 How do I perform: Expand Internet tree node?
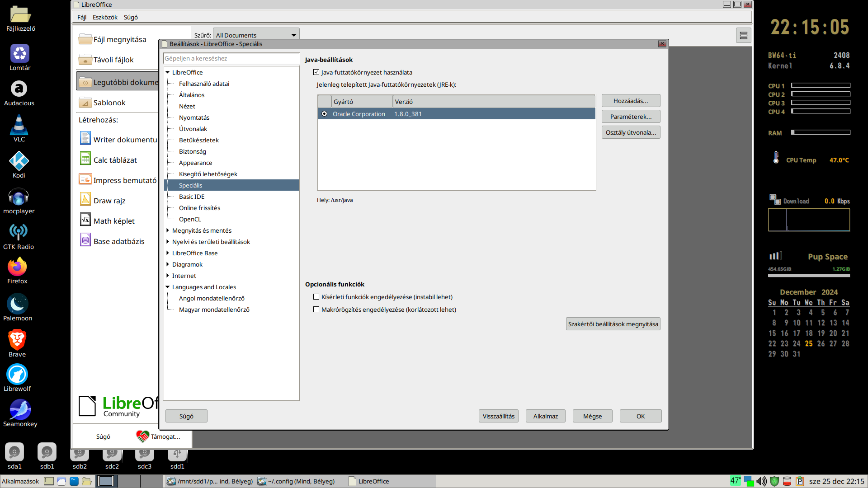click(x=168, y=276)
